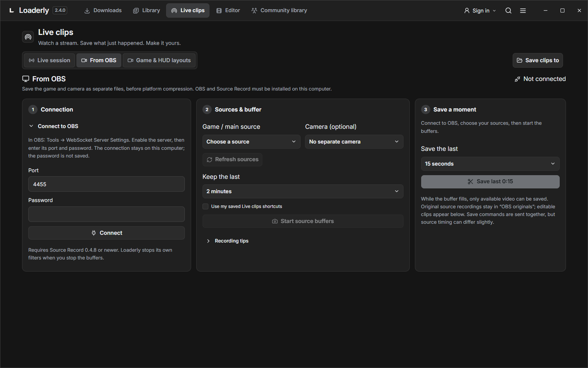The height and width of the screenshot is (368, 588).
Task: Click Start source buffers button
Action: tap(303, 221)
